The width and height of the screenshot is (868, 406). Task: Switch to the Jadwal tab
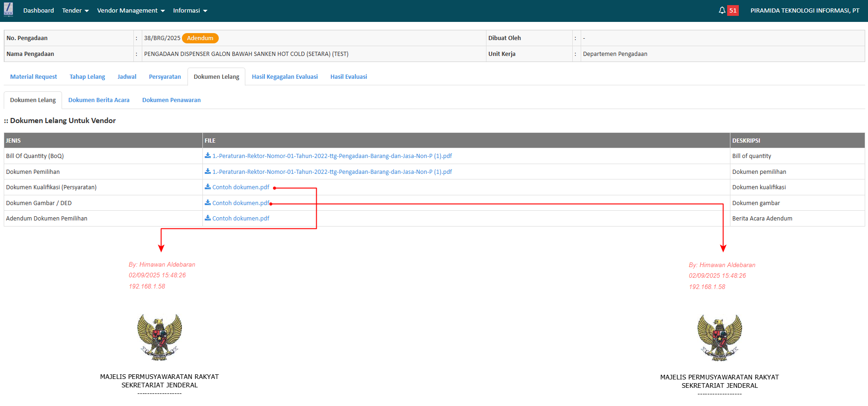click(127, 77)
